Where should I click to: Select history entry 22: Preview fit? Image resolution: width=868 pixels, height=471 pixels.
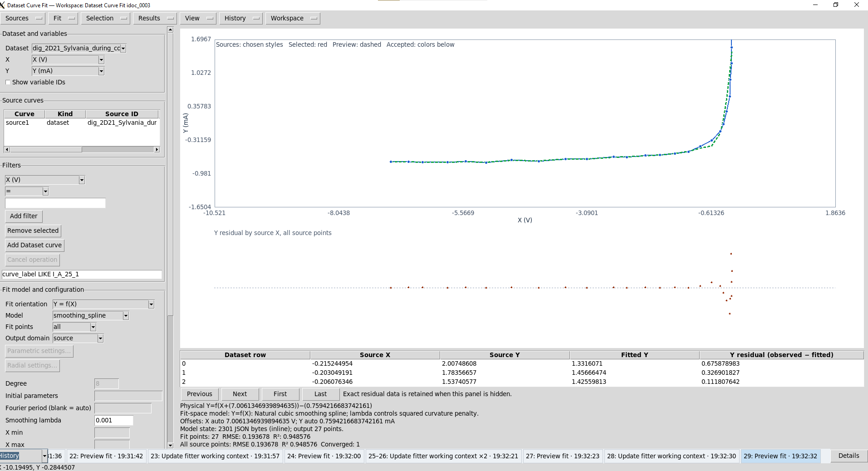pyautogui.click(x=106, y=456)
